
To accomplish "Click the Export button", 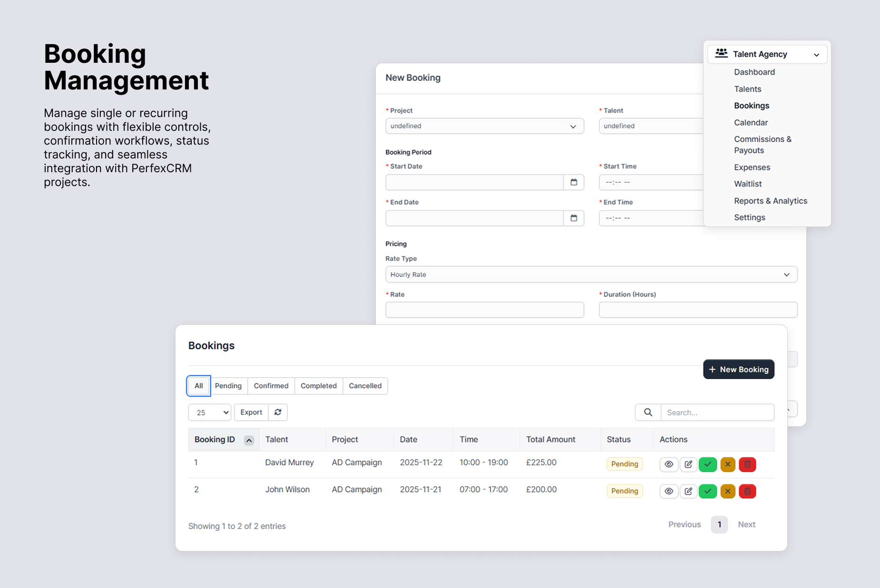I will (251, 412).
